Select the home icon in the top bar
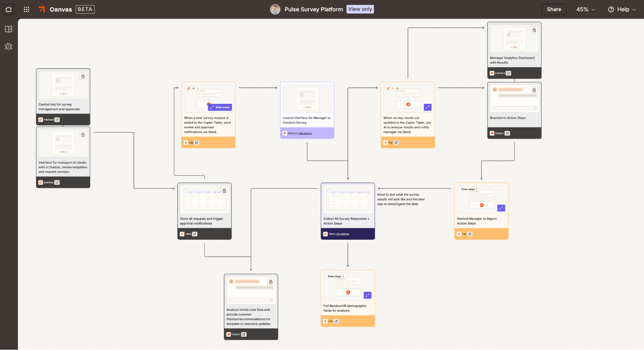The height and width of the screenshot is (350, 644). pos(8,9)
